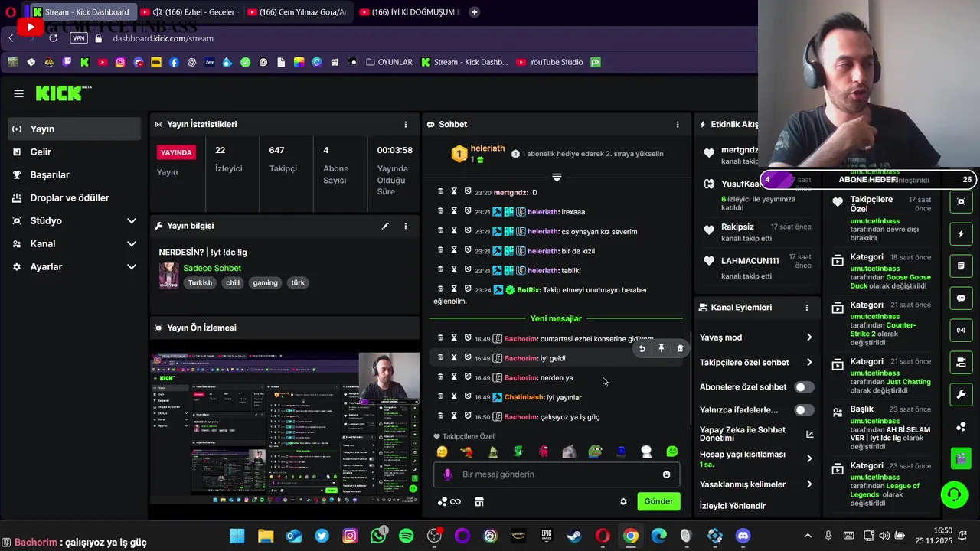Ban Chatinbash using the shield icon
Viewport: 980px width, 551px height.
click(468, 396)
